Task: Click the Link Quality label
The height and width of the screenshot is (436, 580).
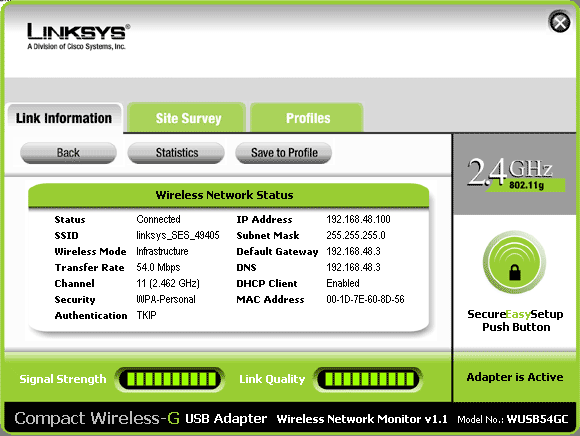Action: pos(272,379)
